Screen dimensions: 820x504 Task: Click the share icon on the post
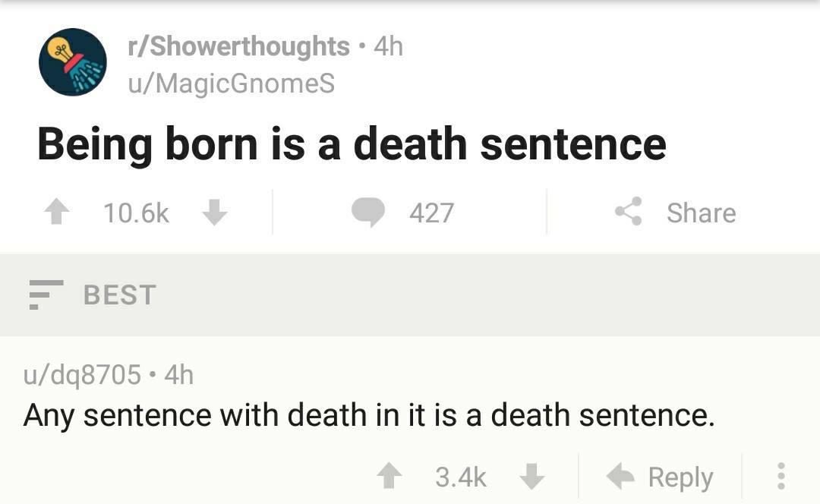(x=628, y=211)
